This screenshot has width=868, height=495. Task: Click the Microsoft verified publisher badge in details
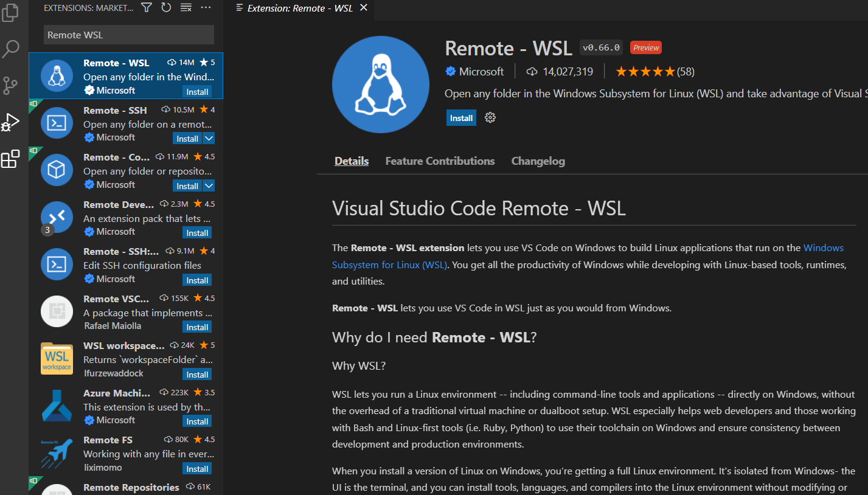[x=451, y=71]
